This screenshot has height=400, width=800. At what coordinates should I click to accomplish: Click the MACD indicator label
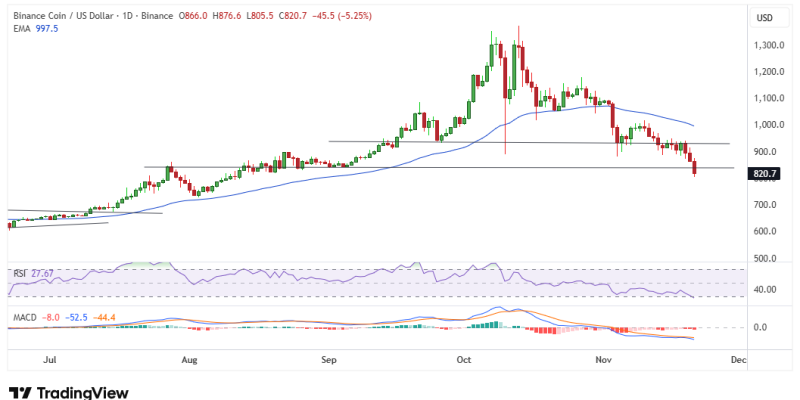click(24, 318)
